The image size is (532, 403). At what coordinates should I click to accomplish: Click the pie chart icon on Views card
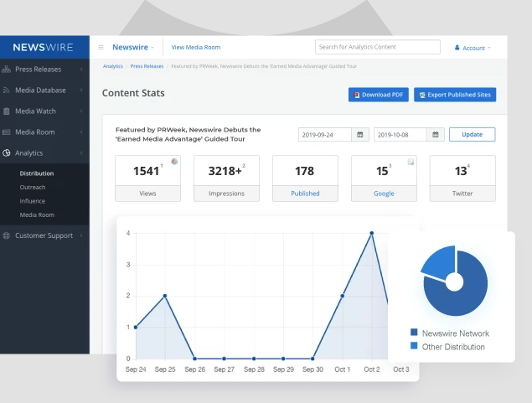[x=174, y=162]
